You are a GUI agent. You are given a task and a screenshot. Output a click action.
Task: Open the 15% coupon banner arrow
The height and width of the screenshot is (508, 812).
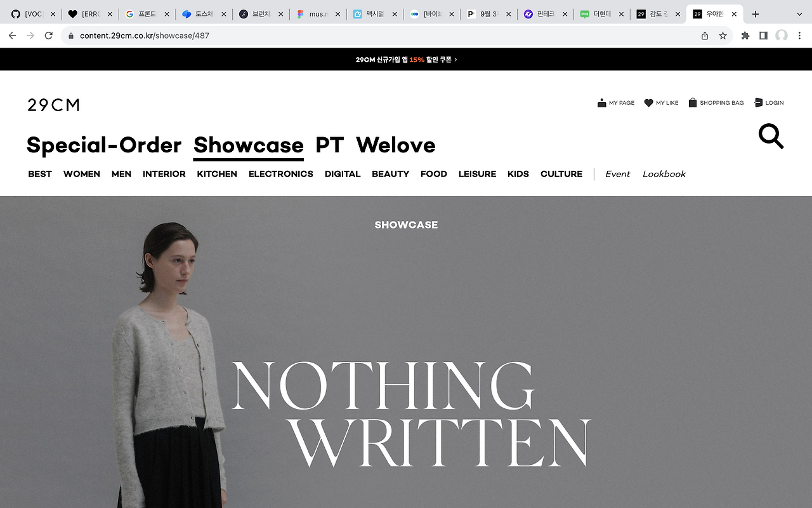[x=455, y=60]
